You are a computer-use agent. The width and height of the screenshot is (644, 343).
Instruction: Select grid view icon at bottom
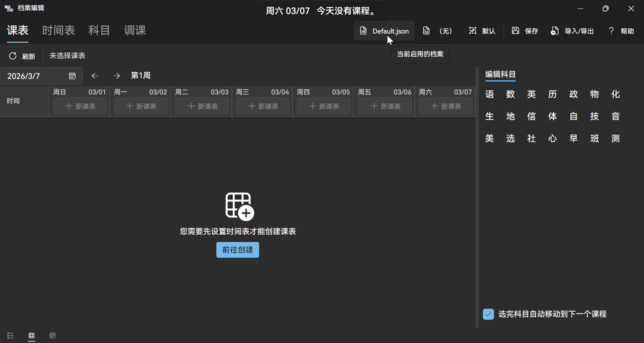[x=32, y=335]
